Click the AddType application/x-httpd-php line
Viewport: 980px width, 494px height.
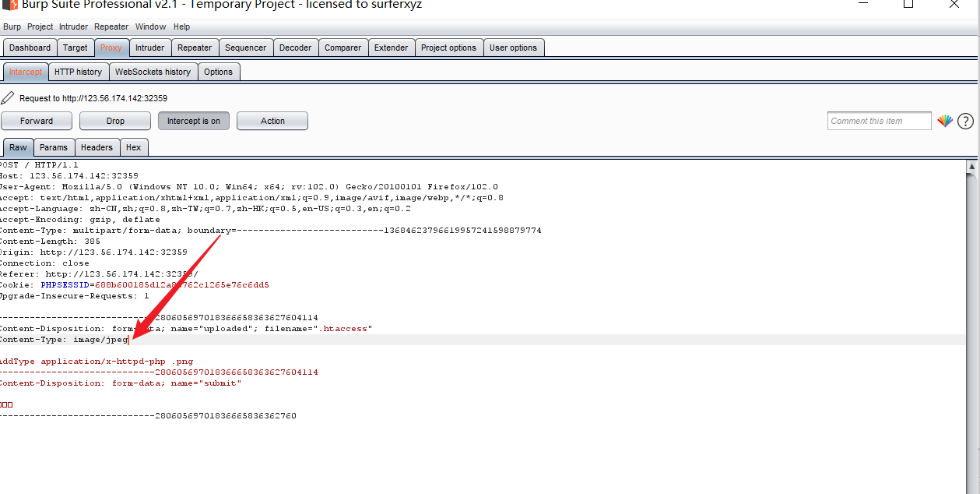97,362
